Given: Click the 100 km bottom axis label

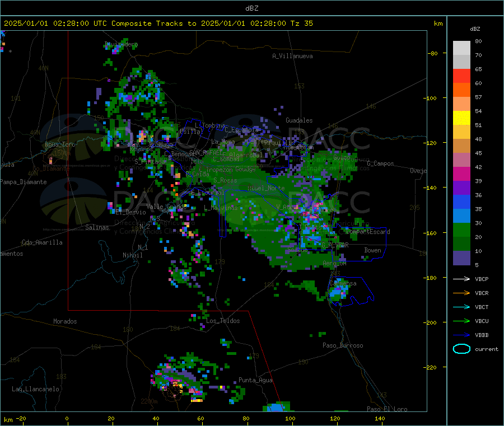Looking at the screenshot, I should [290, 419].
